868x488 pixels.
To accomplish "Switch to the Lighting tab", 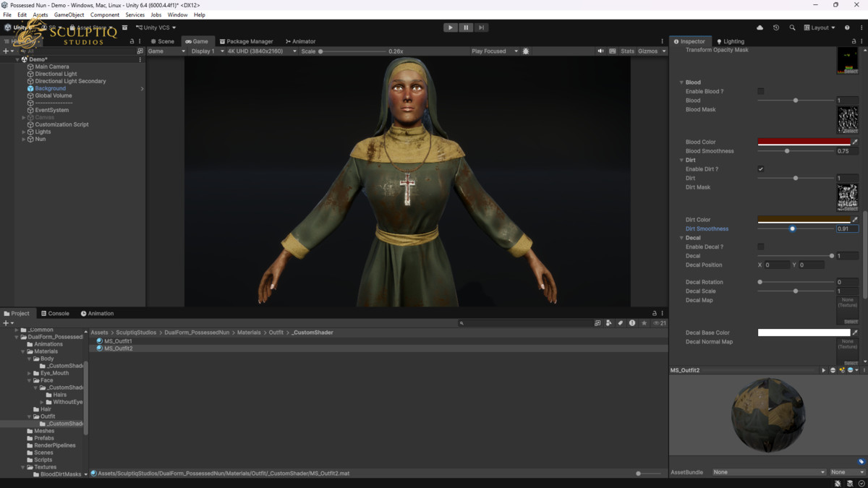I will point(730,41).
